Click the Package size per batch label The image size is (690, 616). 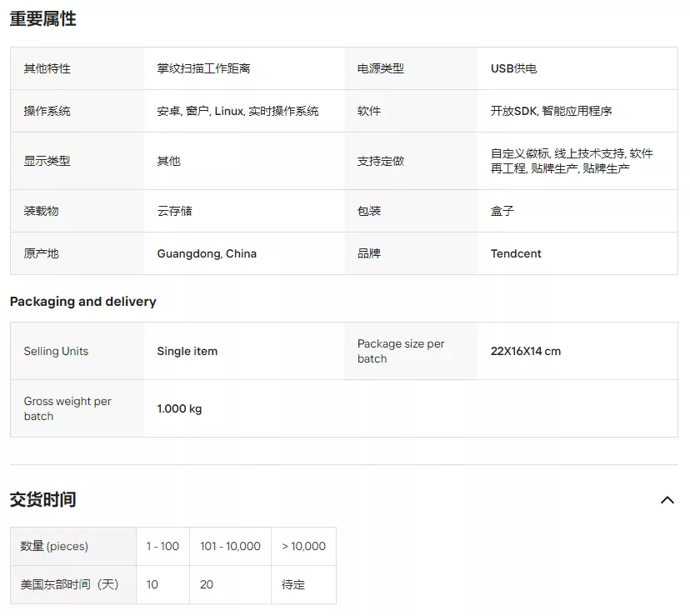pos(401,351)
